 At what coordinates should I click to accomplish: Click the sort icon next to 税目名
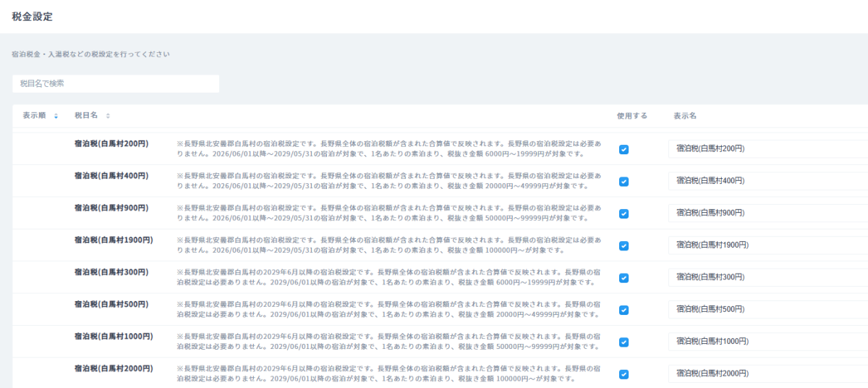coord(108,116)
